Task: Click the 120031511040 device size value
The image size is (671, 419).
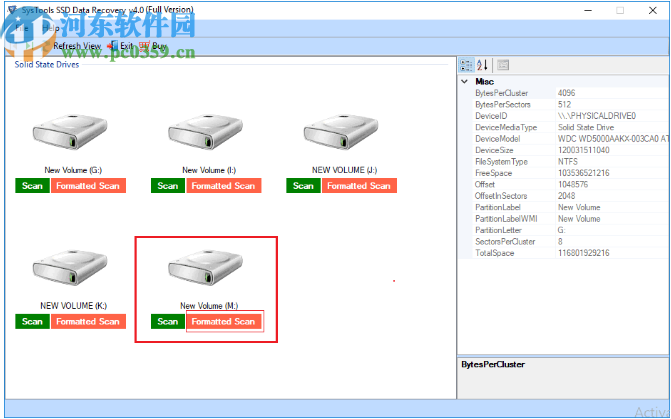Action: pos(584,150)
